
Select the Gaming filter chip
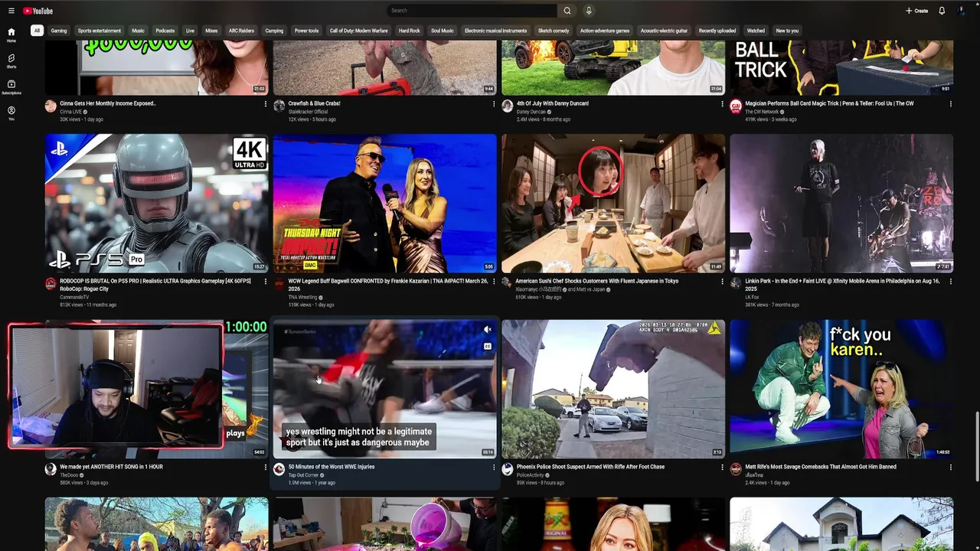pyautogui.click(x=59, y=31)
